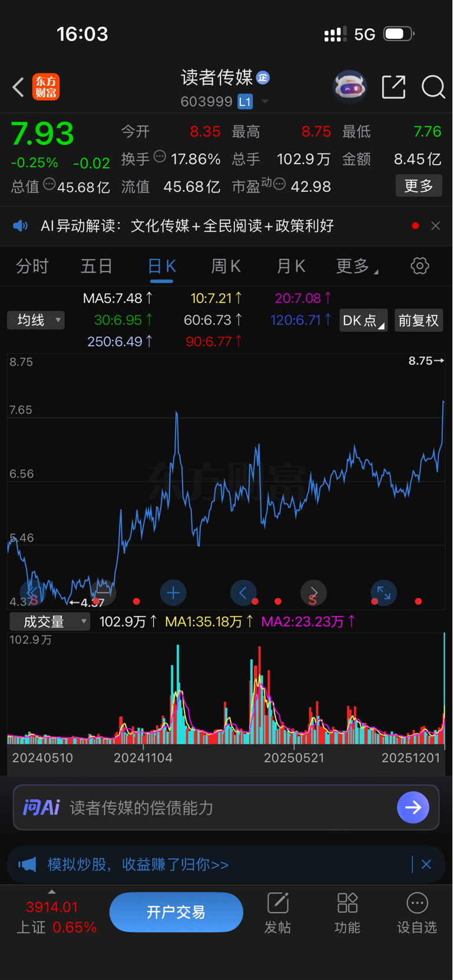Image resolution: width=453 pixels, height=980 pixels.
Task: Select the 日K tab
Action: pos(161,267)
